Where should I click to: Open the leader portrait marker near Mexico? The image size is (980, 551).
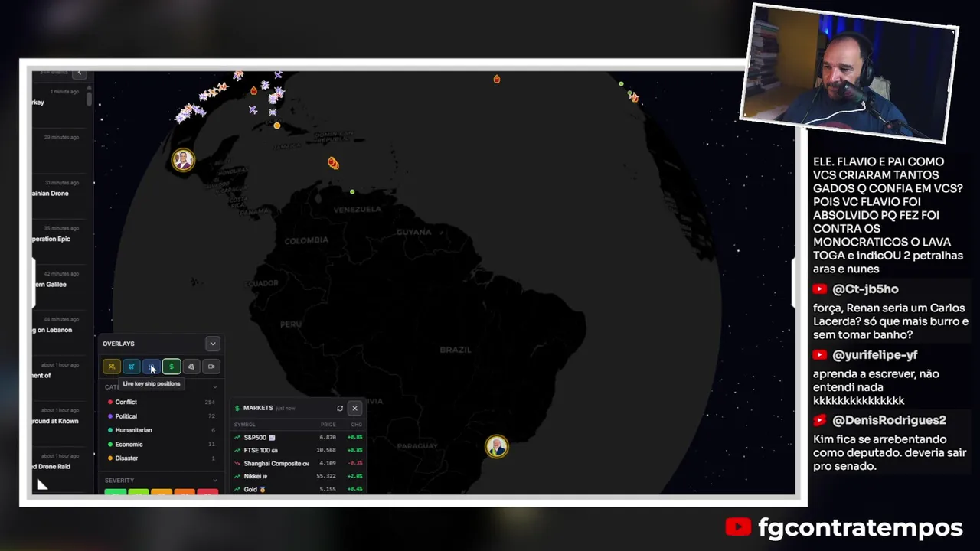182,160
